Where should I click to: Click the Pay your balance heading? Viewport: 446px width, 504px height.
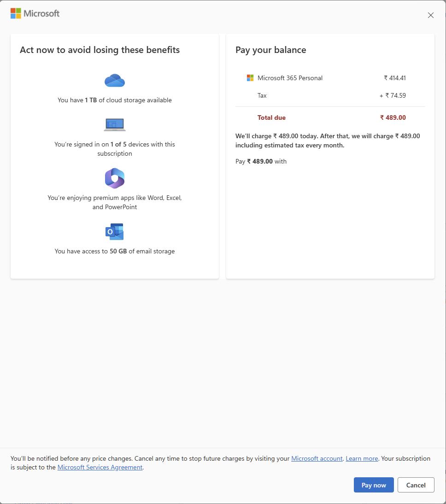click(271, 50)
